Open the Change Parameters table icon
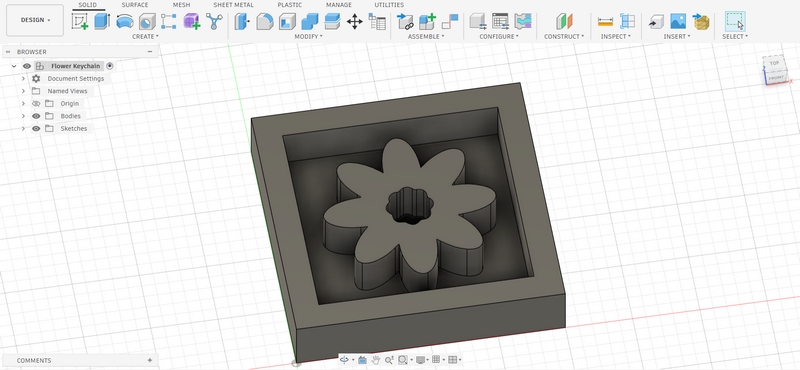 pyautogui.click(x=377, y=21)
